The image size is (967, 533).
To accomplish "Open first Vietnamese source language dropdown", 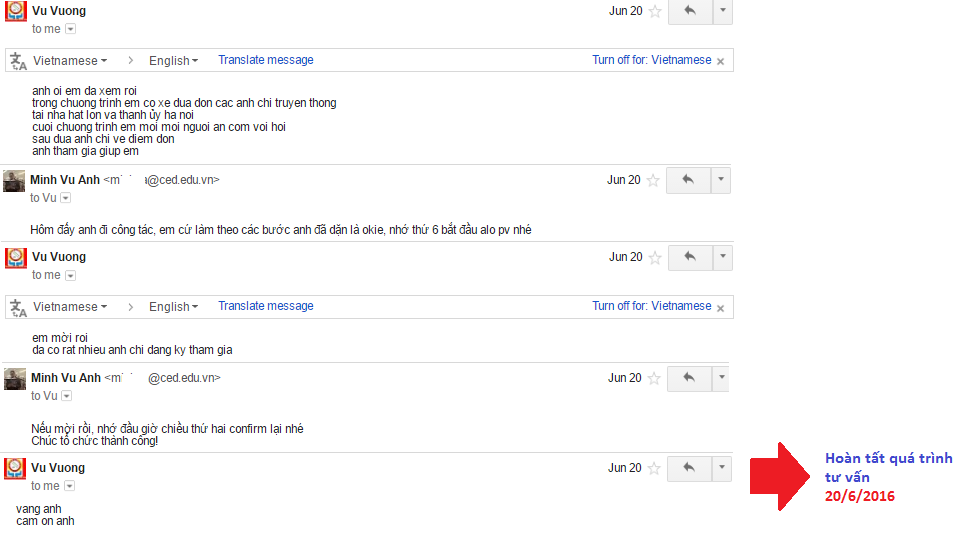I will [70, 60].
